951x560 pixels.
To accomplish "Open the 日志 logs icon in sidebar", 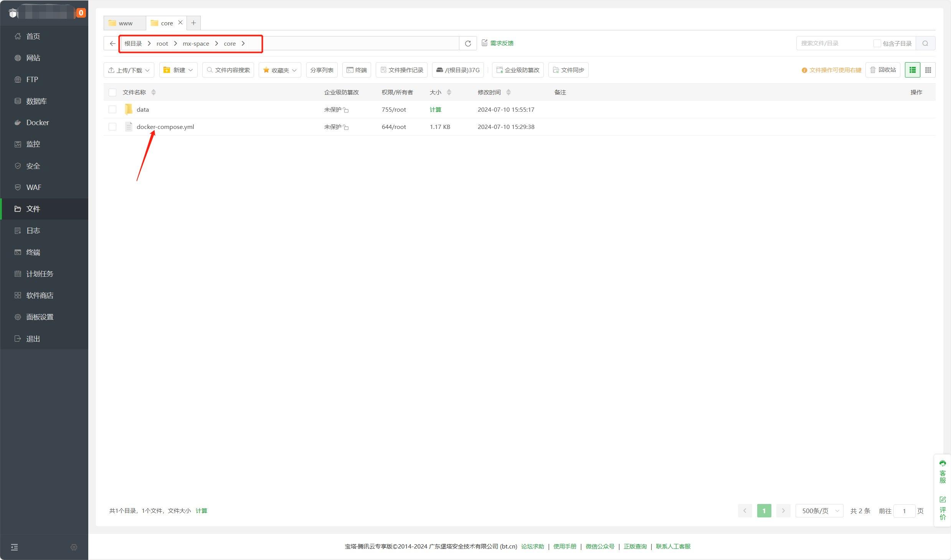I will coord(18,230).
